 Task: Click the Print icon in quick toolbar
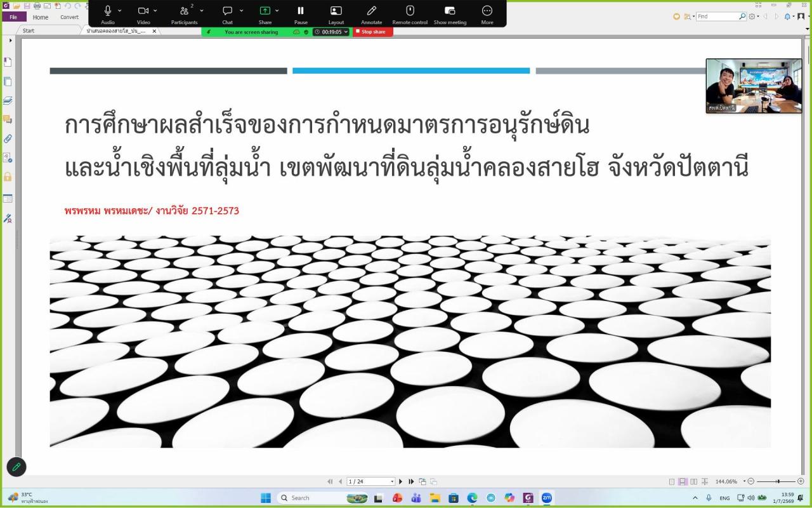coord(37,6)
